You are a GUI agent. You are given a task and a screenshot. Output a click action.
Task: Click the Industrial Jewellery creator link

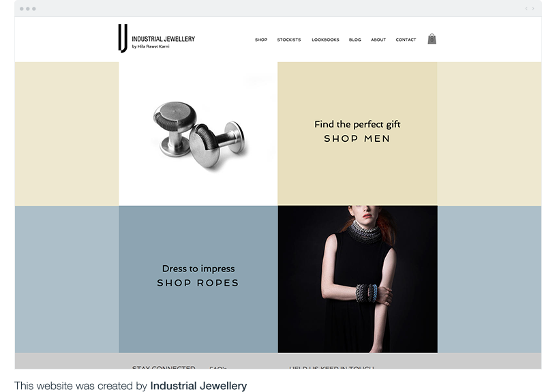pos(198,386)
